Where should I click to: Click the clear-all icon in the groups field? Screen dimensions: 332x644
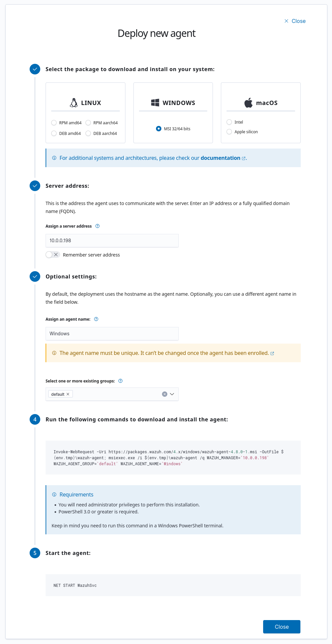[x=164, y=394]
